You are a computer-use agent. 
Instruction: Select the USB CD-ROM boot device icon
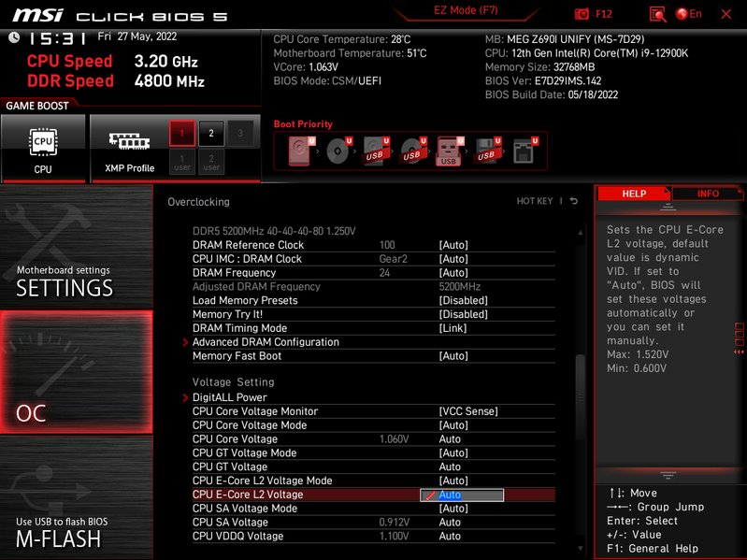412,151
